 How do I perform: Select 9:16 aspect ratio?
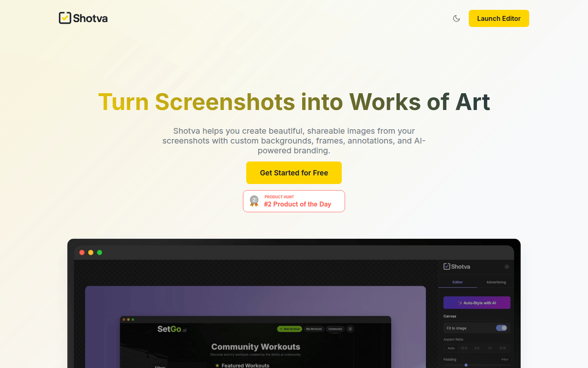[503, 348]
